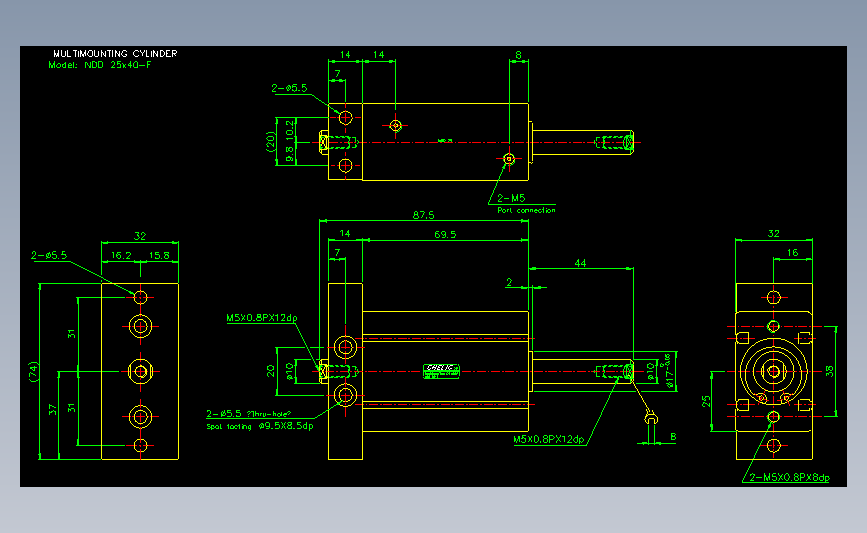Select the wrench symbol near rod end

tap(651, 419)
